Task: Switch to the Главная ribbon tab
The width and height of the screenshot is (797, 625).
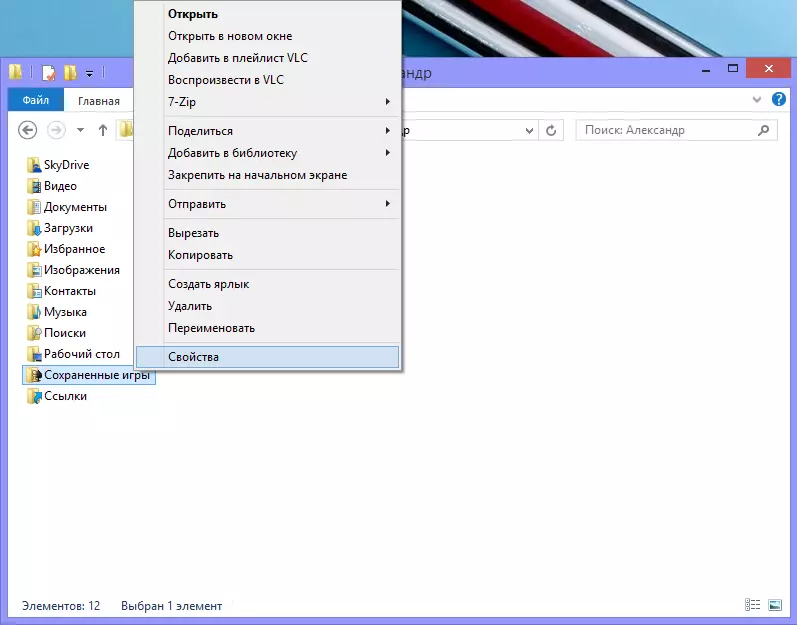Action: pyautogui.click(x=99, y=101)
